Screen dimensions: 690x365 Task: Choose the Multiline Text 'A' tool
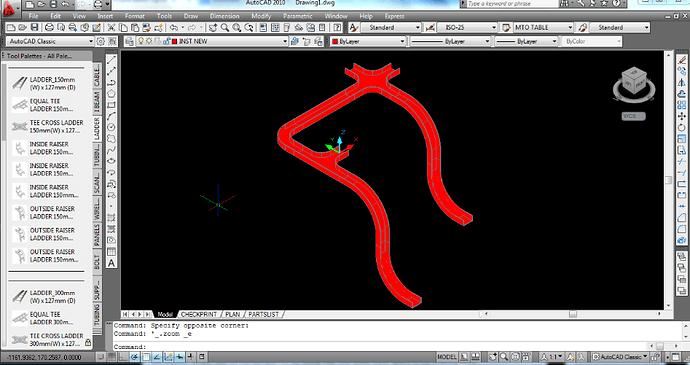pyautogui.click(x=111, y=263)
